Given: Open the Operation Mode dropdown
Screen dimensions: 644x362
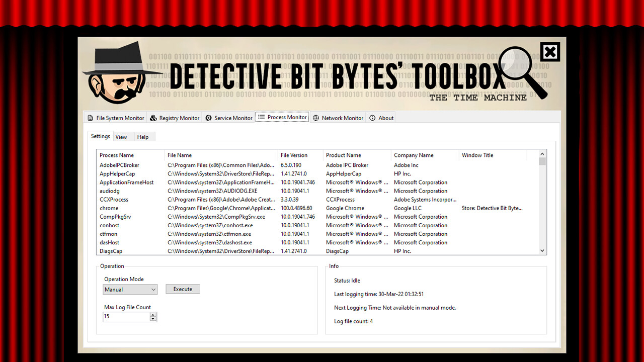Looking at the screenshot, I should click(x=152, y=289).
